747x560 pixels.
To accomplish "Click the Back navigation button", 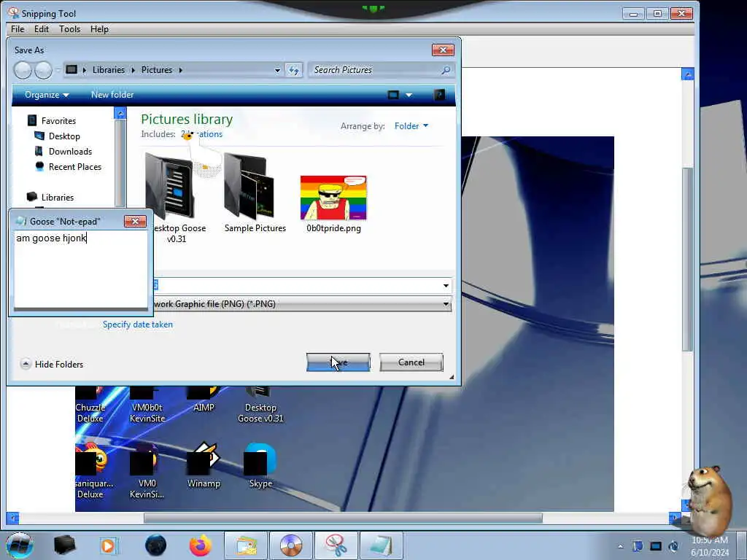I will pos(23,71).
